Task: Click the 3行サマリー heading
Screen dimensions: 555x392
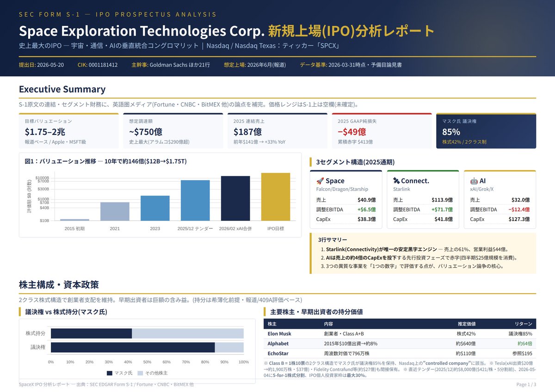Action: click(x=333, y=240)
